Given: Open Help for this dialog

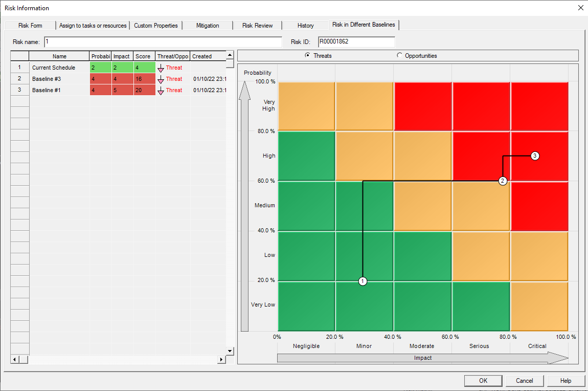Looking at the screenshot, I should (566, 380).
